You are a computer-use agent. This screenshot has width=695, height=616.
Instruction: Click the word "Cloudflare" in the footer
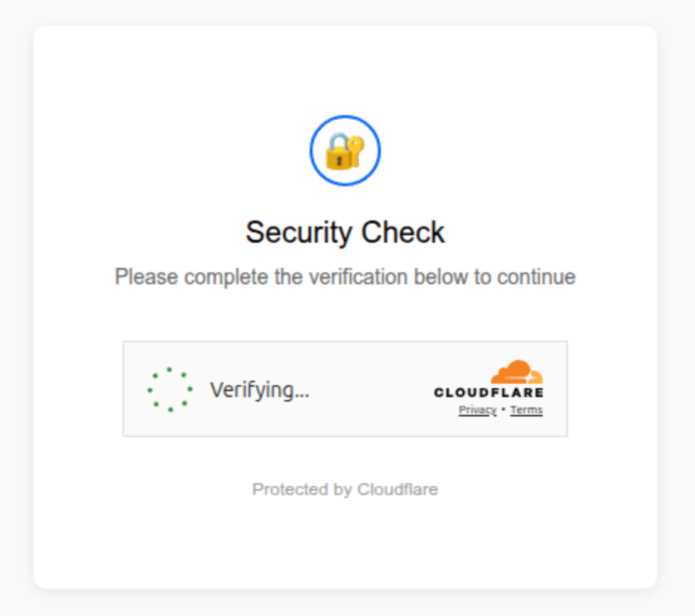click(398, 489)
